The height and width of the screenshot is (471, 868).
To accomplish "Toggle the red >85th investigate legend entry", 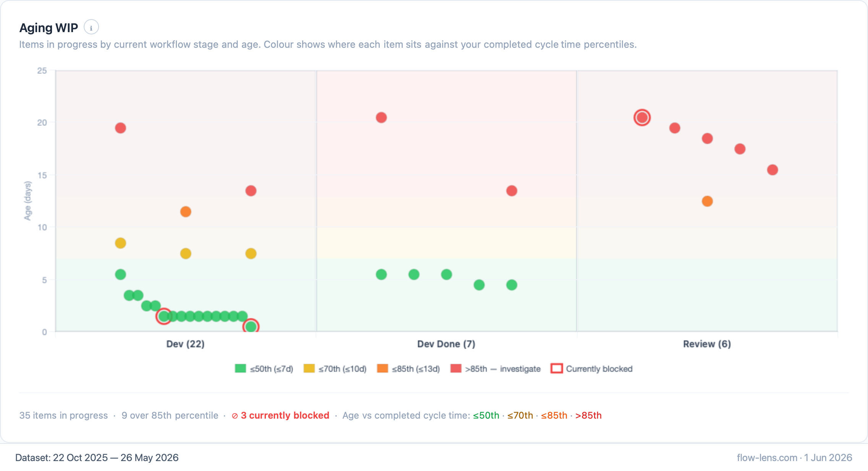I will click(496, 369).
